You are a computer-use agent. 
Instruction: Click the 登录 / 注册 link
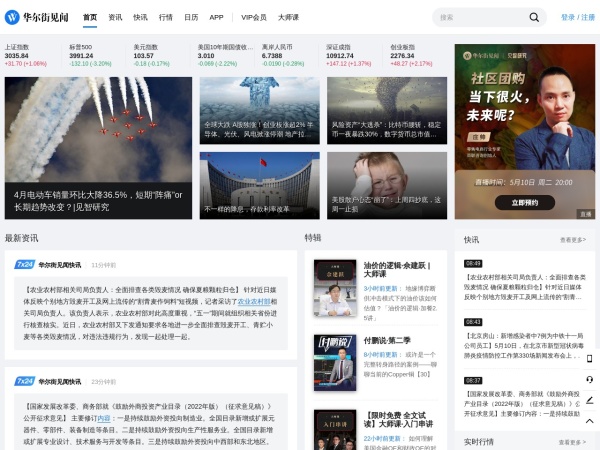coord(575,17)
